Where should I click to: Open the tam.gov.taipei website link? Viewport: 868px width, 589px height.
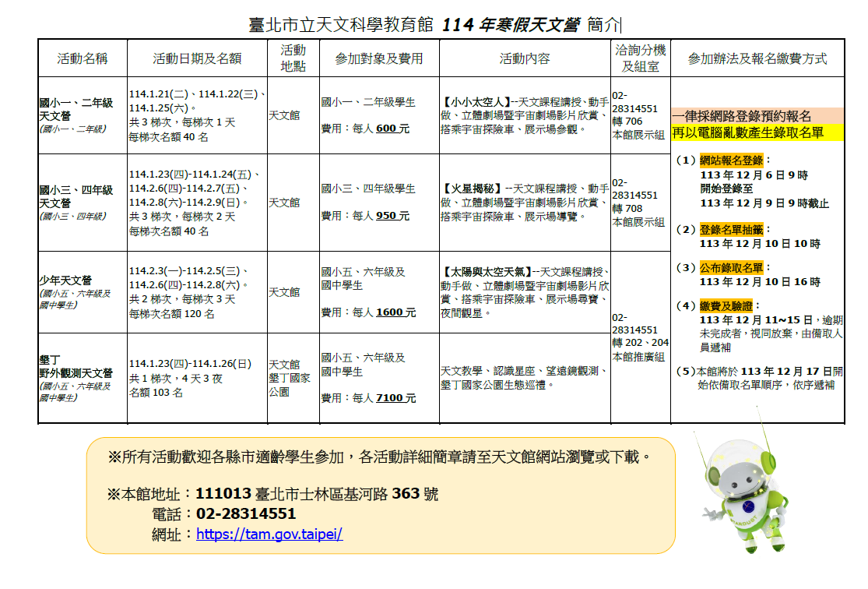269,534
